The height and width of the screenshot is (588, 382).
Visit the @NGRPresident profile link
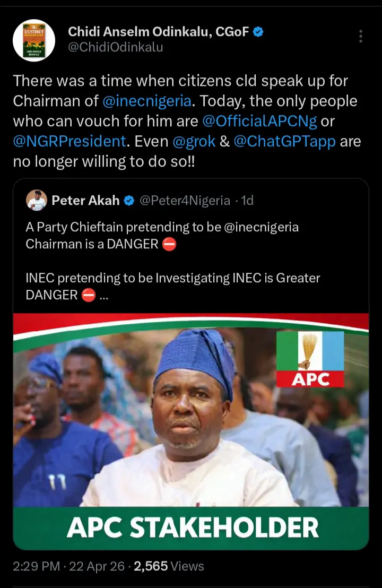tap(68, 141)
